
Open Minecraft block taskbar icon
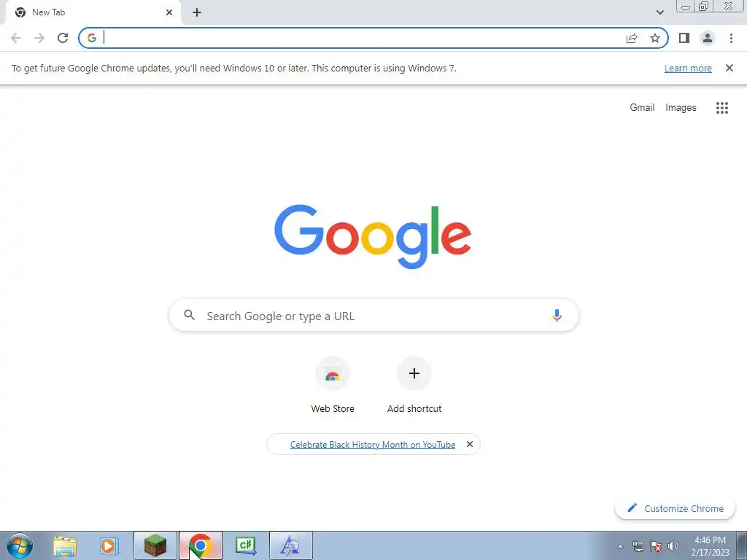point(155,546)
